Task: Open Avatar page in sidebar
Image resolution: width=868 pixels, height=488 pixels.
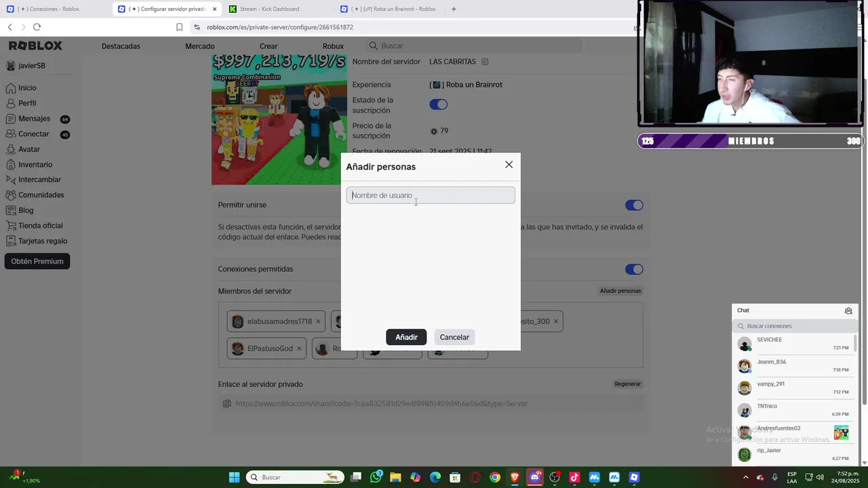Action: (x=29, y=149)
